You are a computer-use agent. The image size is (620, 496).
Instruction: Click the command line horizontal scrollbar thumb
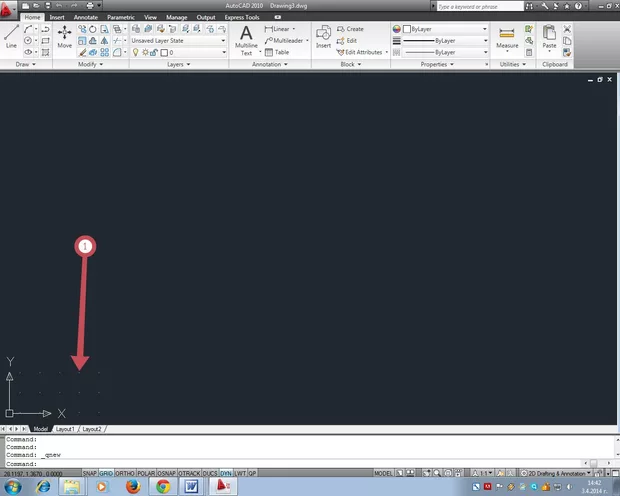[x=594, y=463]
